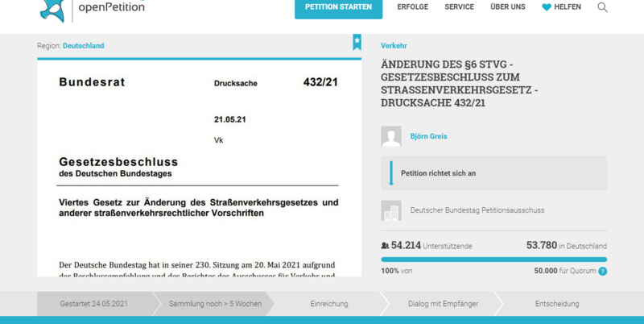Select the Einreichung step

tap(329, 304)
